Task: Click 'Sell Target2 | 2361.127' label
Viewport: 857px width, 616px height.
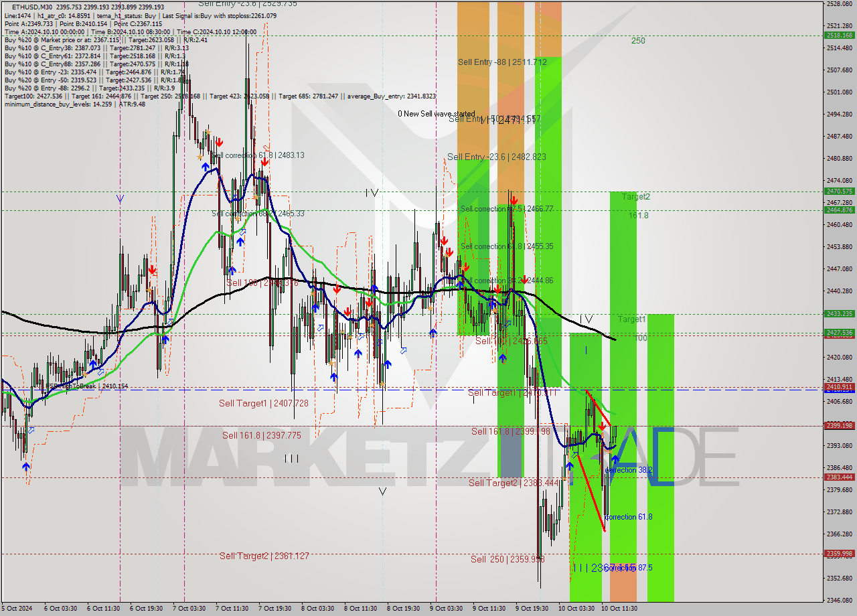Action: pyautogui.click(x=264, y=556)
